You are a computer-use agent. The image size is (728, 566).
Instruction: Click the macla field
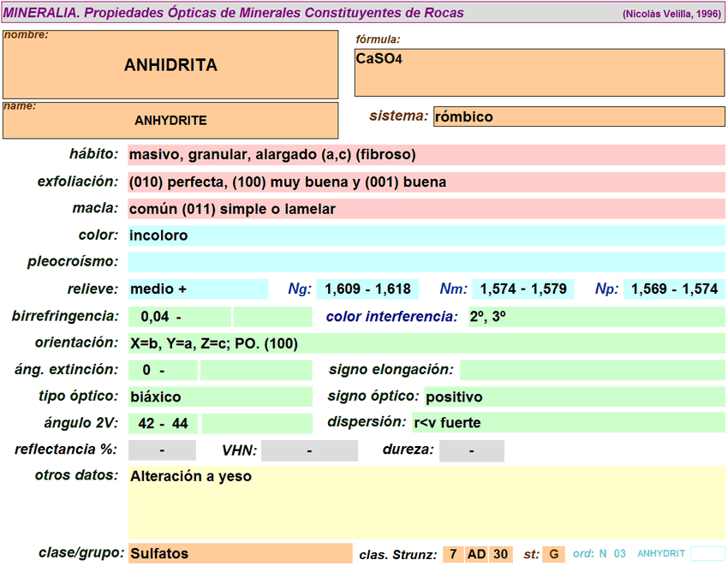426,209
